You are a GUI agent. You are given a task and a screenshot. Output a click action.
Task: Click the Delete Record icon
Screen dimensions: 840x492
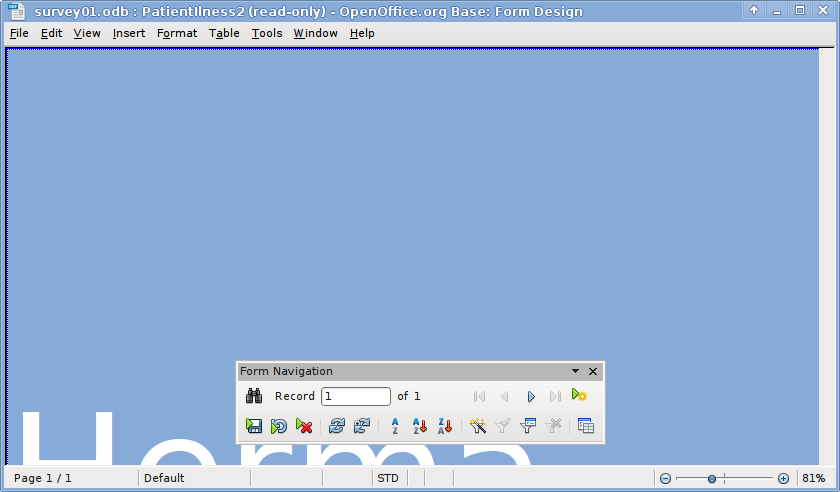pyautogui.click(x=304, y=426)
